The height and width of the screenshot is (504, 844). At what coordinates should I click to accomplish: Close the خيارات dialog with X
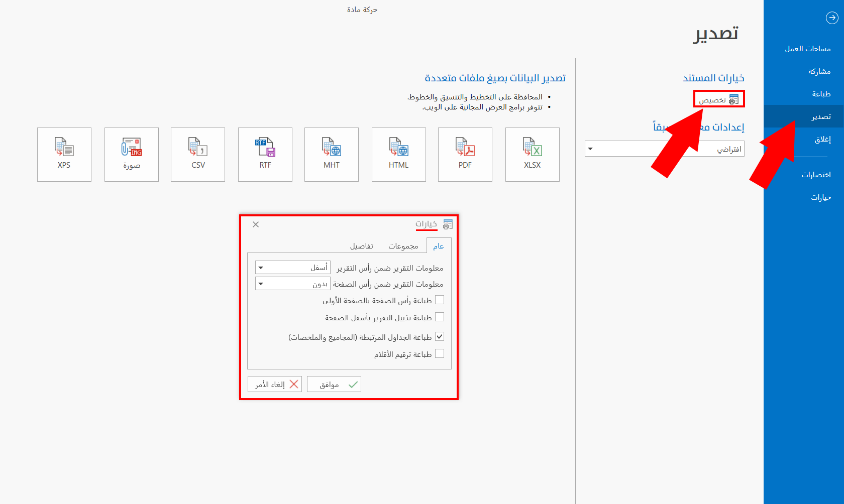(x=256, y=224)
